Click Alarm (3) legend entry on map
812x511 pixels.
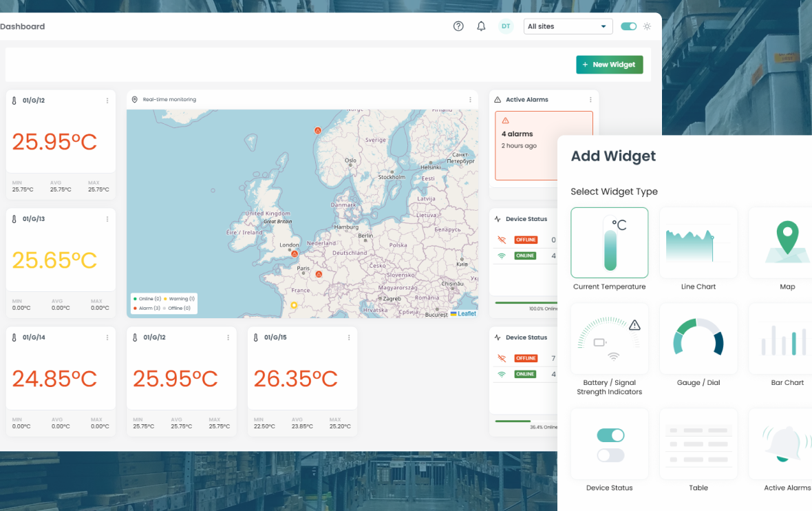pos(147,308)
